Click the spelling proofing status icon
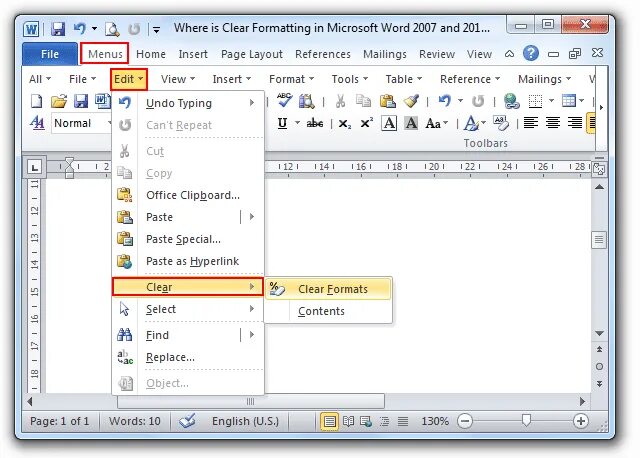The height and width of the screenshot is (458, 640). (x=187, y=421)
